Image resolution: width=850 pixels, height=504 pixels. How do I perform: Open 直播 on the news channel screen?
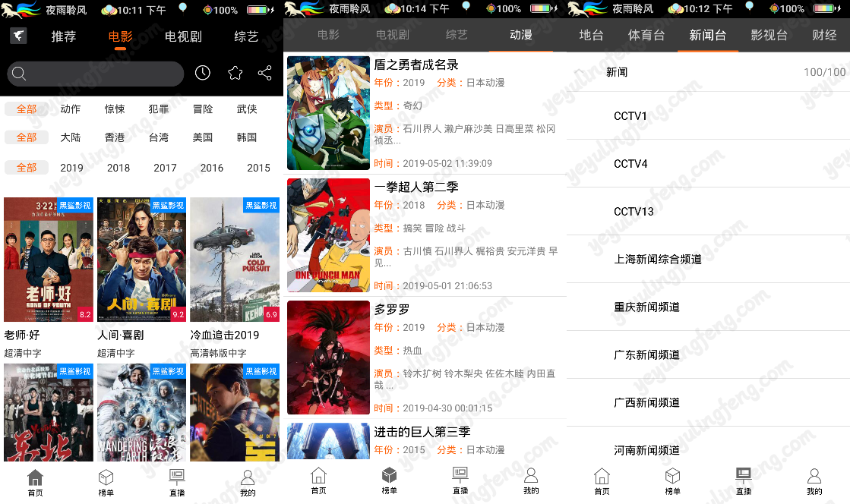coord(744,481)
